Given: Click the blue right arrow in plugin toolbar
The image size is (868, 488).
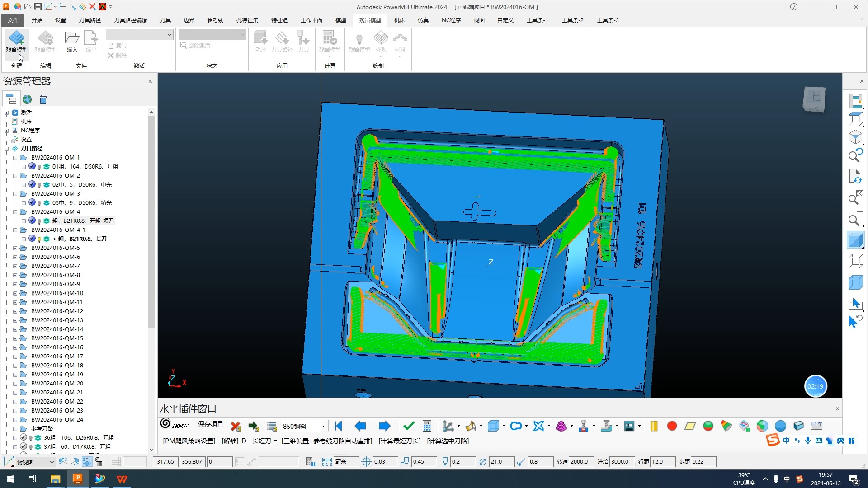Looking at the screenshot, I should click(384, 426).
